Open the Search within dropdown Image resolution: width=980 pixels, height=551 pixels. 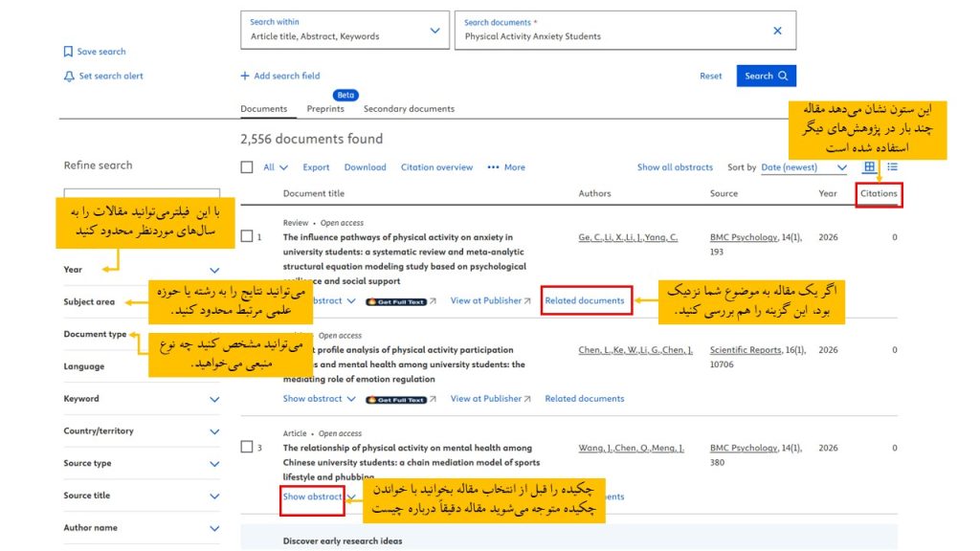point(345,30)
